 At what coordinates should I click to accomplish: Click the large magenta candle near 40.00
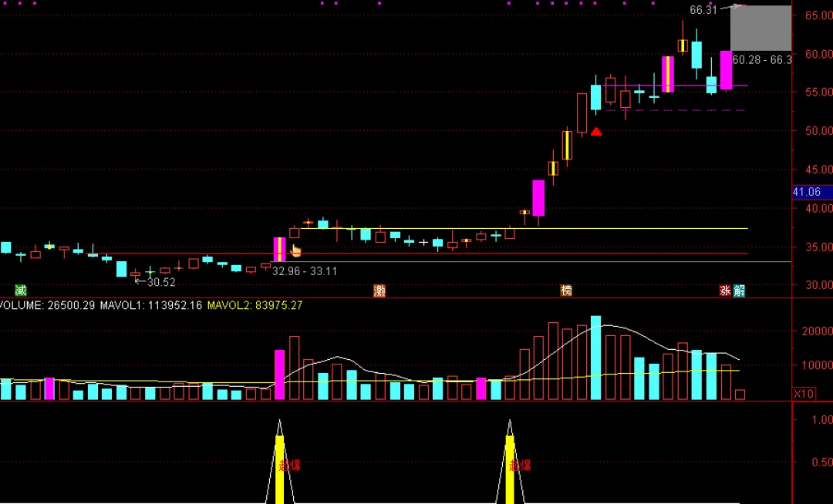click(538, 198)
